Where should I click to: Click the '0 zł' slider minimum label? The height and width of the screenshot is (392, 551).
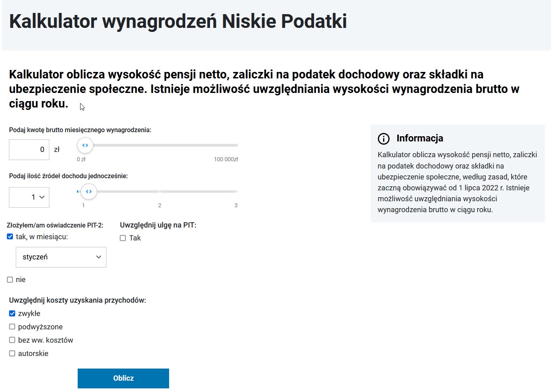[x=81, y=159]
